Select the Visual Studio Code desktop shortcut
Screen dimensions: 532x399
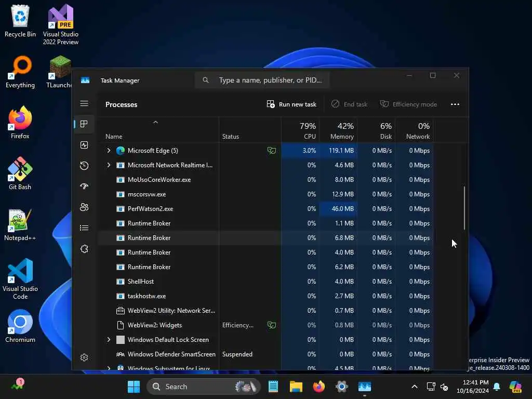20,279
